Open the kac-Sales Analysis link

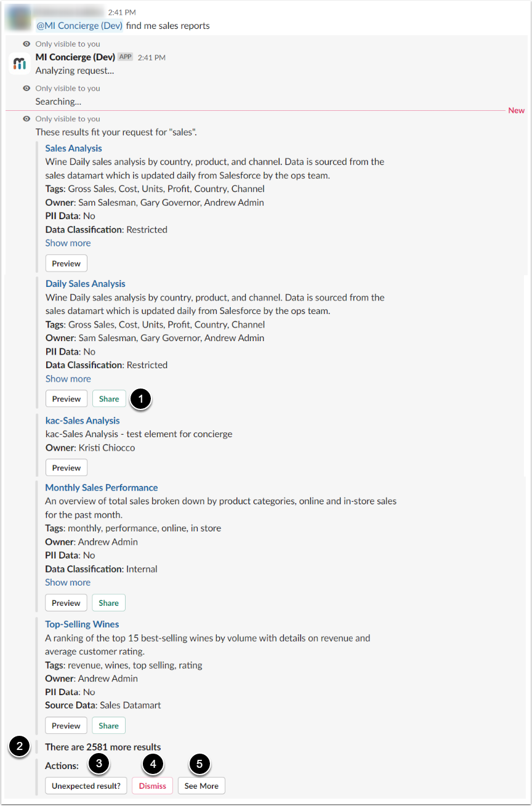[83, 421]
